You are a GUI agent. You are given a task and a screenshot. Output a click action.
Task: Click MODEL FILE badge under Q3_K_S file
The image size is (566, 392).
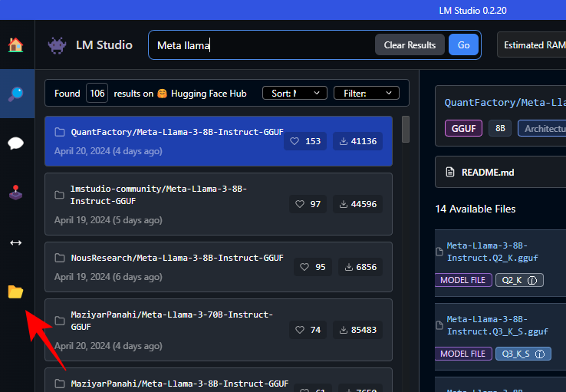click(463, 354)
